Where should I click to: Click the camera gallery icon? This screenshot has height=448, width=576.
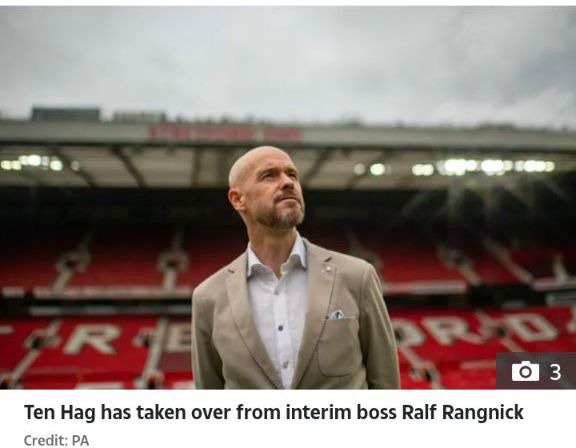click(525, 371)
